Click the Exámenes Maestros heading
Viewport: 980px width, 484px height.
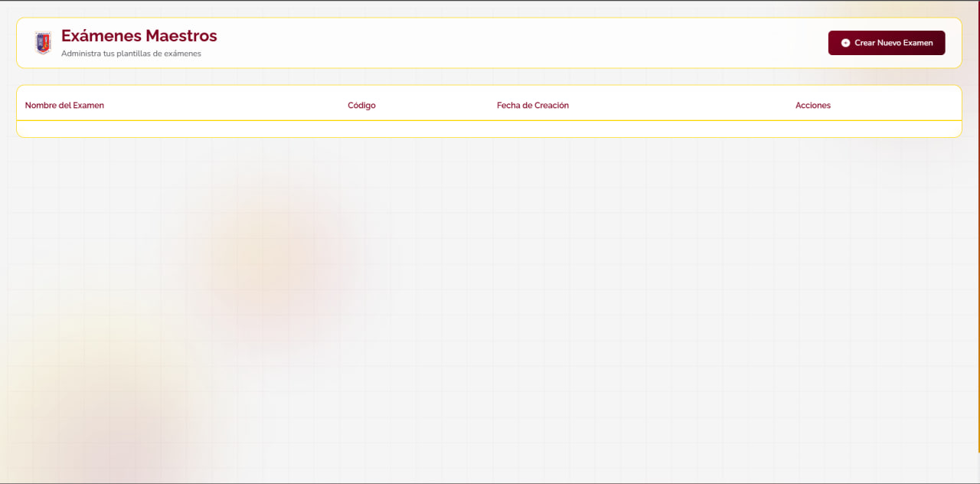pos(139,36)
